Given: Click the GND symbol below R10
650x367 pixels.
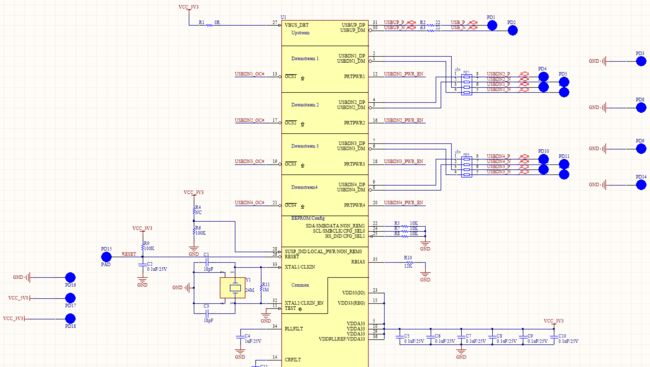Looking at the screenshot, I should point(424,277).
